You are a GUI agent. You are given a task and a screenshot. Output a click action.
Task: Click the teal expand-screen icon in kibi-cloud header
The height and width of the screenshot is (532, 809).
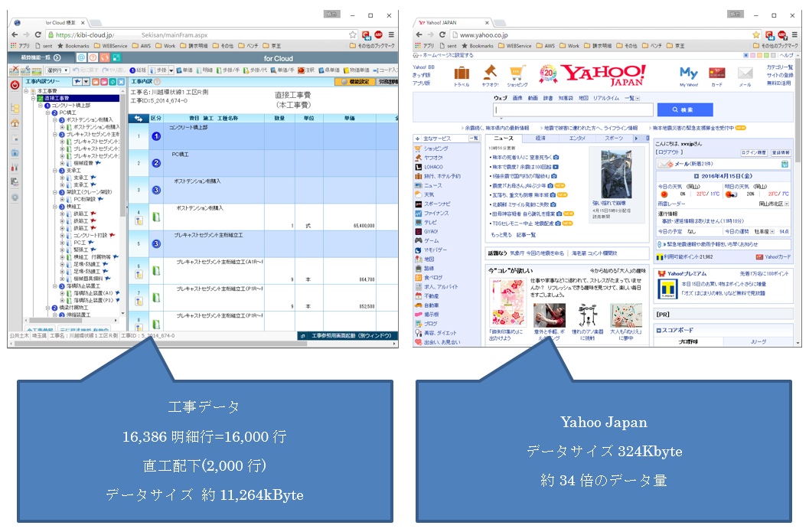(x=116, y=57)
